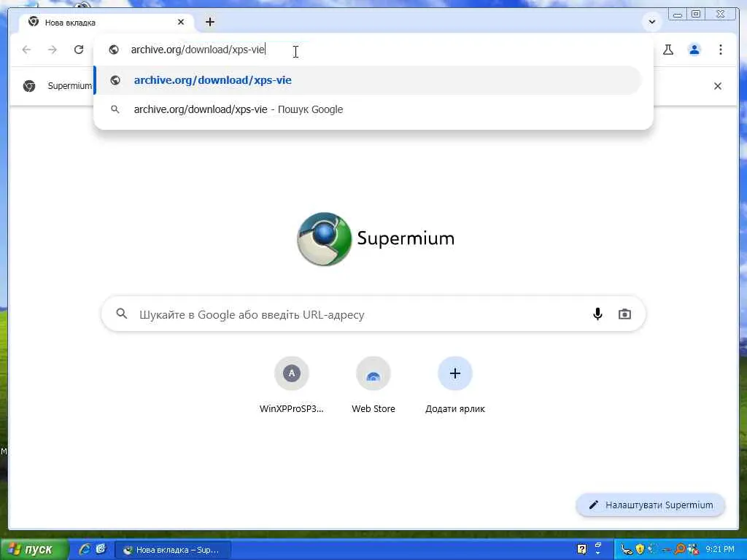This screenshot has height=560, width=747.
Task: Select the 'Нова вкладка' tab
Action: [106, 22]
